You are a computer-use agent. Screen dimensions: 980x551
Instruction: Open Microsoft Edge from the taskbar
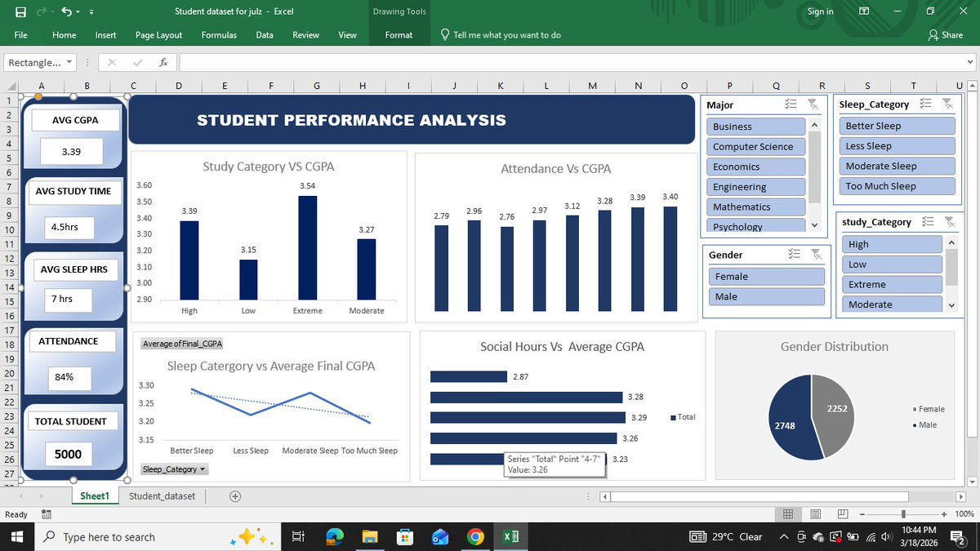(x=335, y=537)
